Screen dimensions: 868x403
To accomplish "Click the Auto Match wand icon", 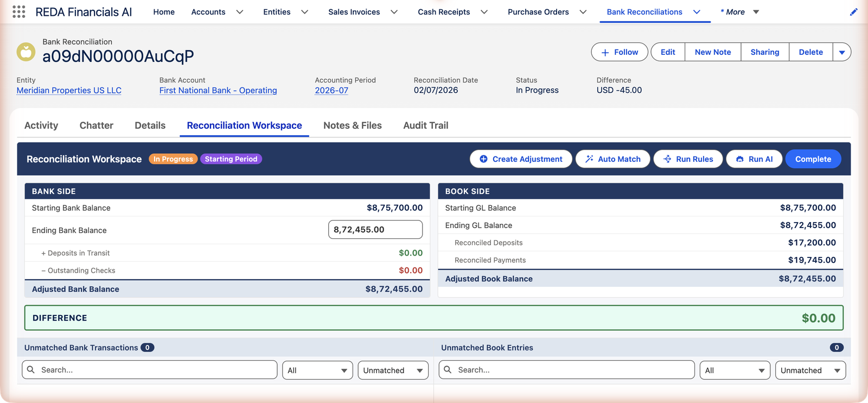I will [589, 159].
